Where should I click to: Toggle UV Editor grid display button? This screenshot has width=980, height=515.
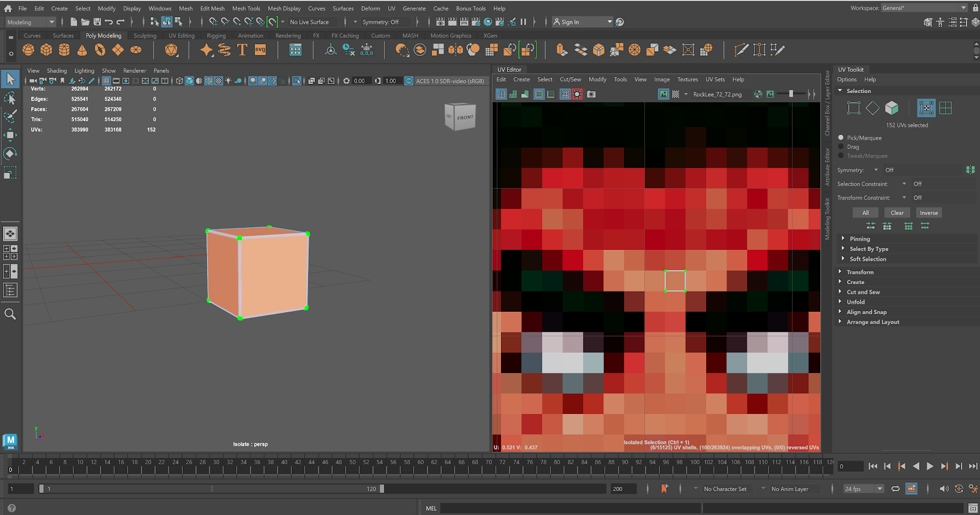pyautogui.click(x=565, y=94)
